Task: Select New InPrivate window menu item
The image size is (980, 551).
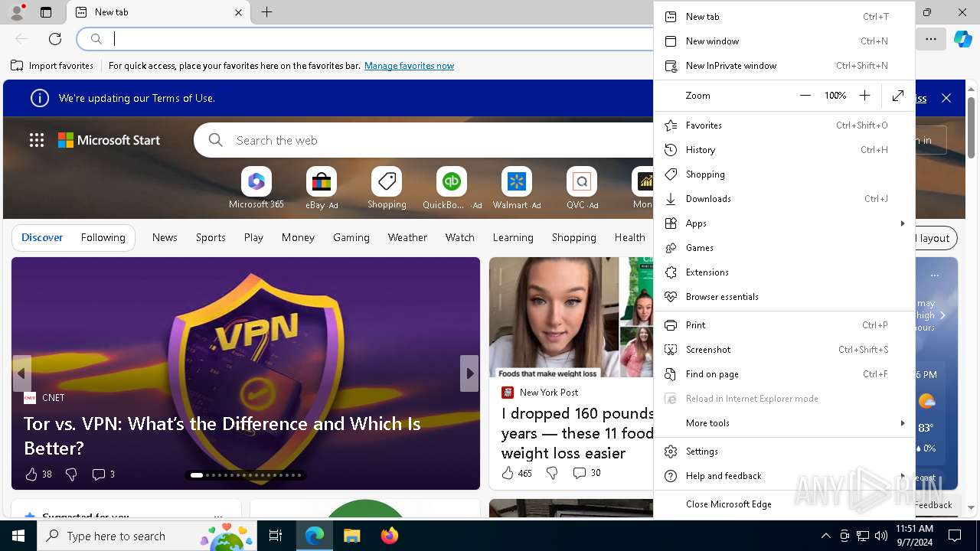Action: [785, 66]
